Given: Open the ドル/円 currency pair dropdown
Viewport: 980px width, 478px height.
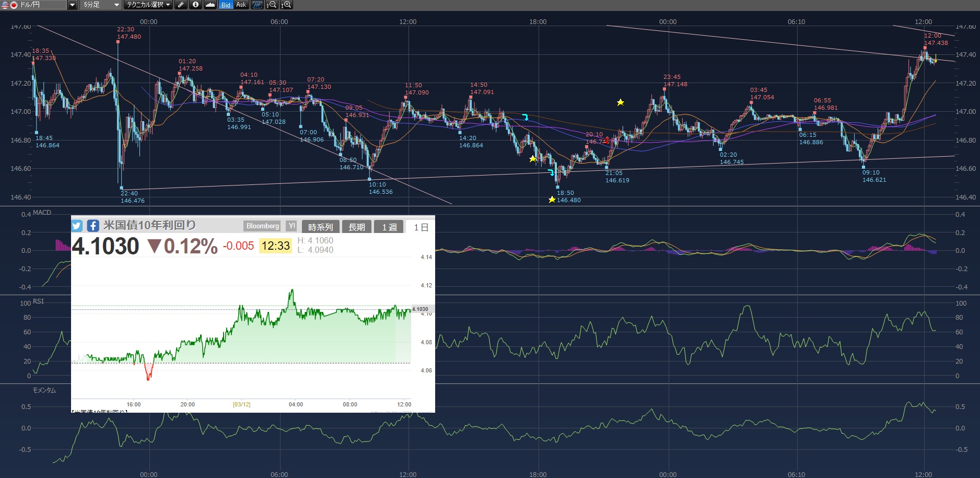Looking at the screenshot, I should coord(72,5).
